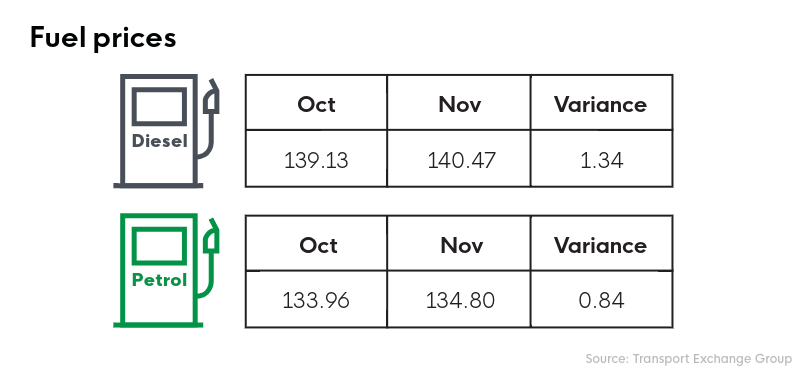The image size is (810, 375).
Task: Select the Diesel label on the pump
Action: tap(160, 141)
